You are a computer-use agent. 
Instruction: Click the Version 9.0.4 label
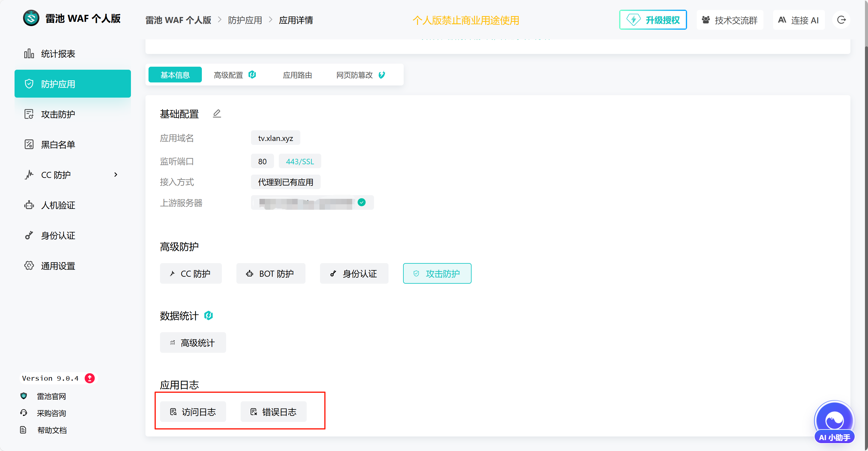point(50,378)
